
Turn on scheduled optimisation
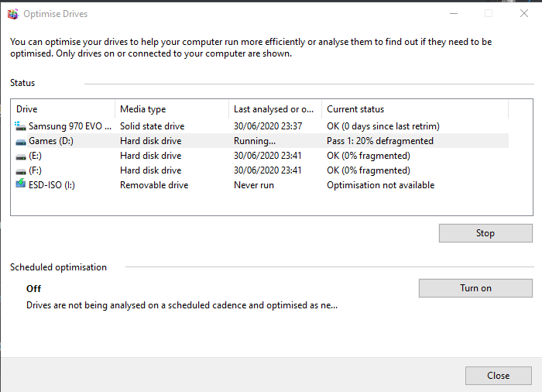click(475, 288)
